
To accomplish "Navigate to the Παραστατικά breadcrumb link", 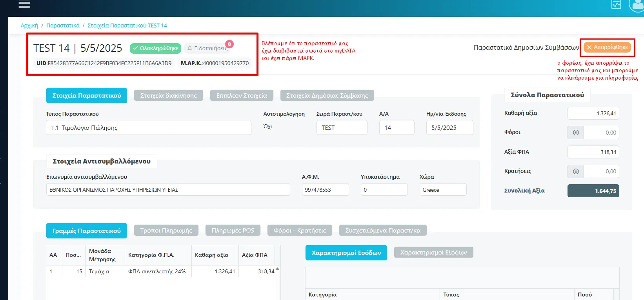I will (63, 25).
